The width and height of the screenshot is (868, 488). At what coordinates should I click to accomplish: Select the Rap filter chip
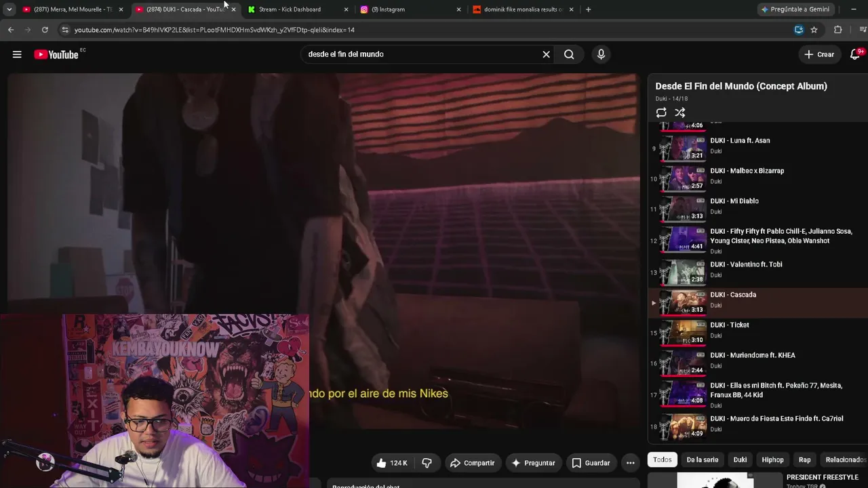(x=804, y=460)
